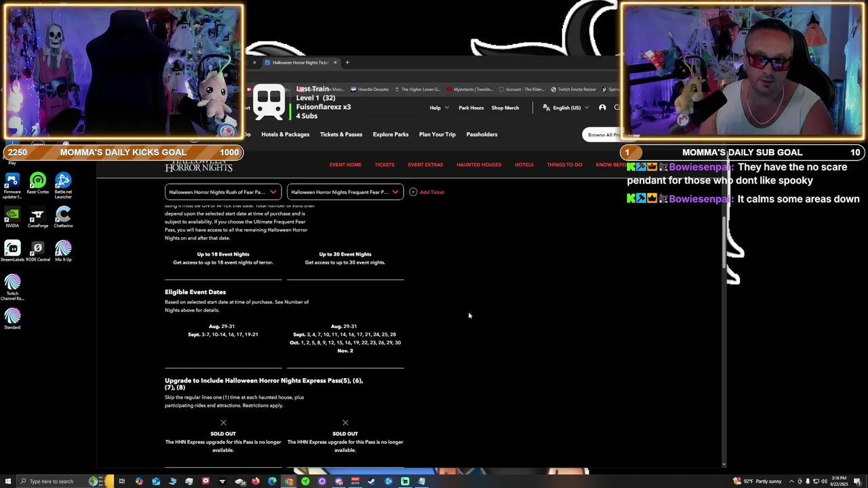This screenshot has height=488, width=868.
Task: Click the weather widget showing 92°F
Action: coord(757,481)
